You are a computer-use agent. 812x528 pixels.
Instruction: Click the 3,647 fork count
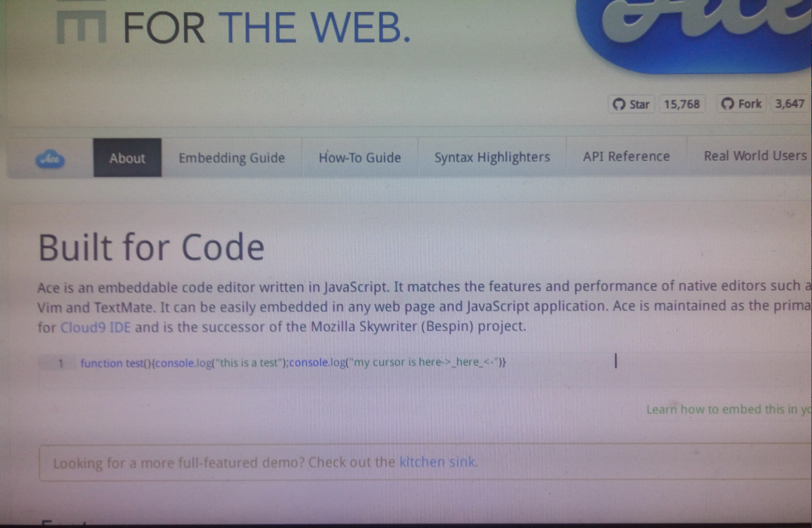pyautogui.click(x=789, y=104)
